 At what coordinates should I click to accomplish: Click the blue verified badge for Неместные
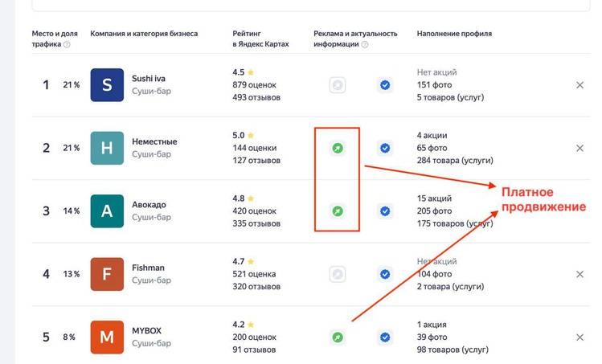(x=385, y=148)
